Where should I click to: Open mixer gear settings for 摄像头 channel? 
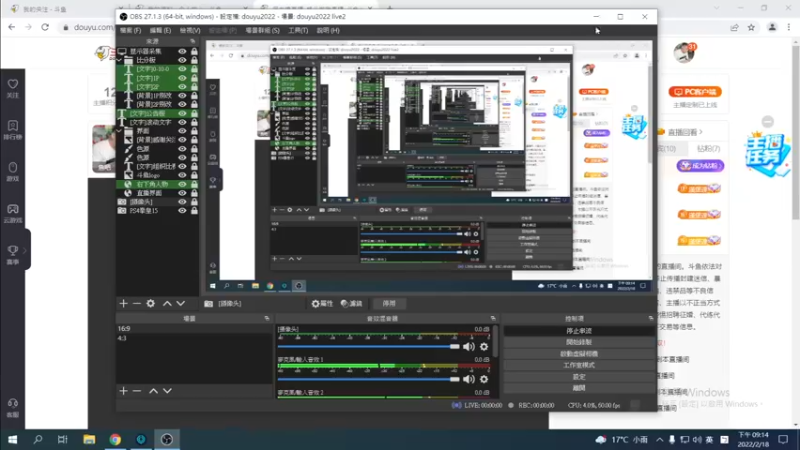484,346
